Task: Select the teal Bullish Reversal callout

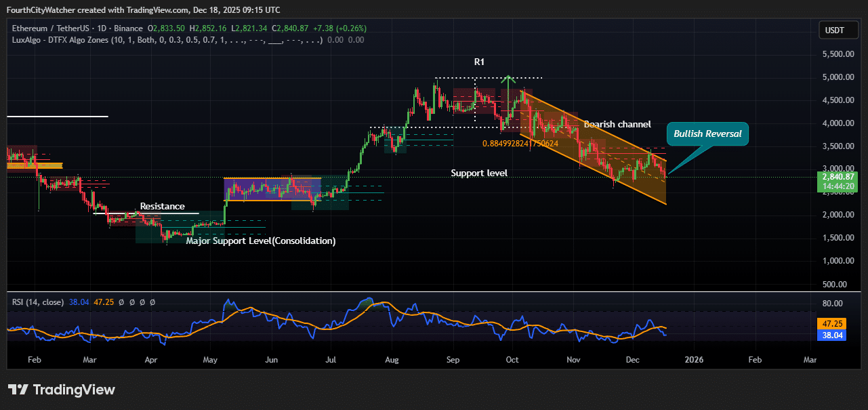Action: coord(707,134)
